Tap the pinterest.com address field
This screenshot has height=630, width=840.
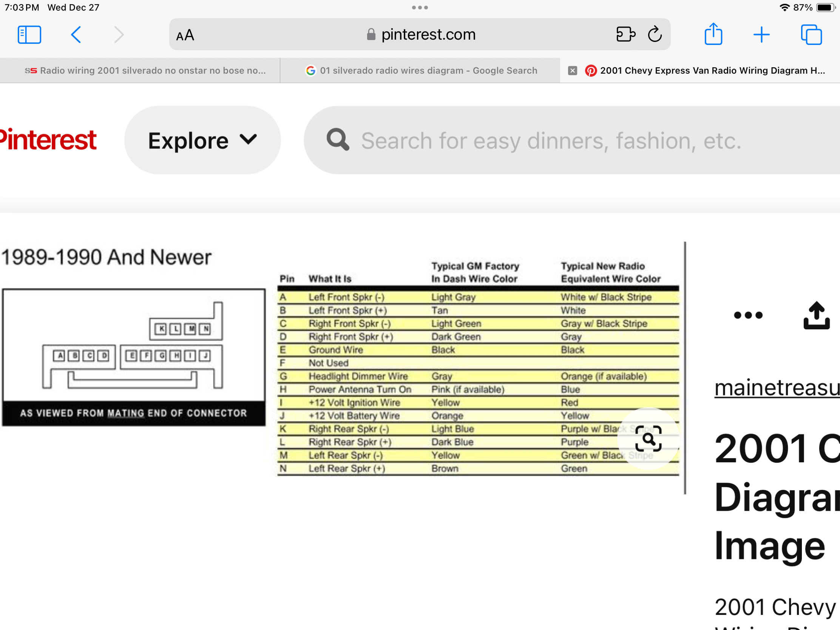tap(420, 34)
